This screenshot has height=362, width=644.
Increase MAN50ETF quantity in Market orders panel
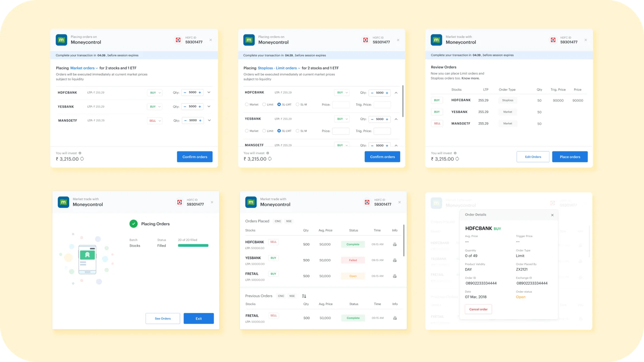click(x=200, y=121)
